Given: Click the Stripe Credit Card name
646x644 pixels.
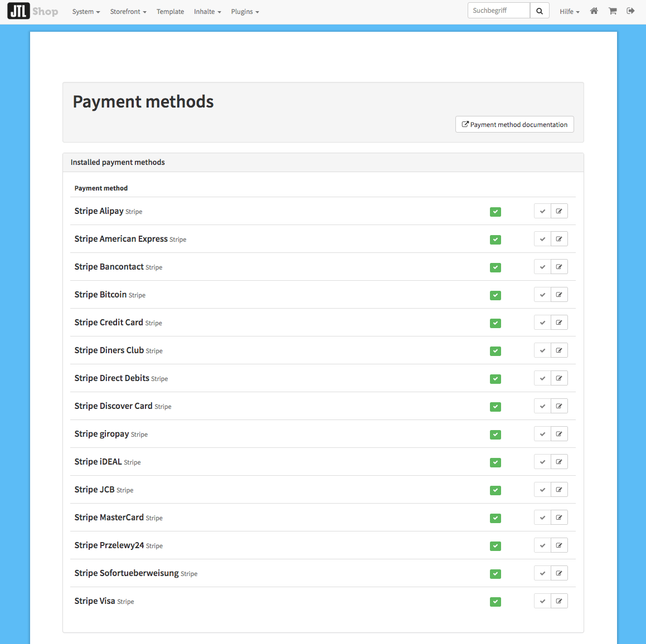Looking at the screenshot, I should (108, 323).
